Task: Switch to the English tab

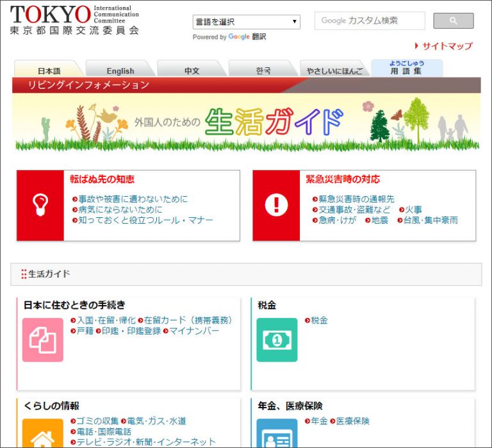Action: pyautogui.click(x=120, y=71)
